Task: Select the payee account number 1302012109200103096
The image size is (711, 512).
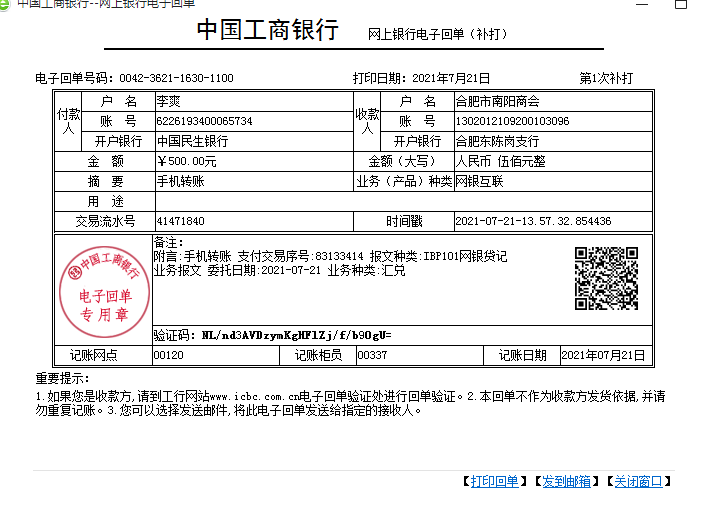Action: 512,121
